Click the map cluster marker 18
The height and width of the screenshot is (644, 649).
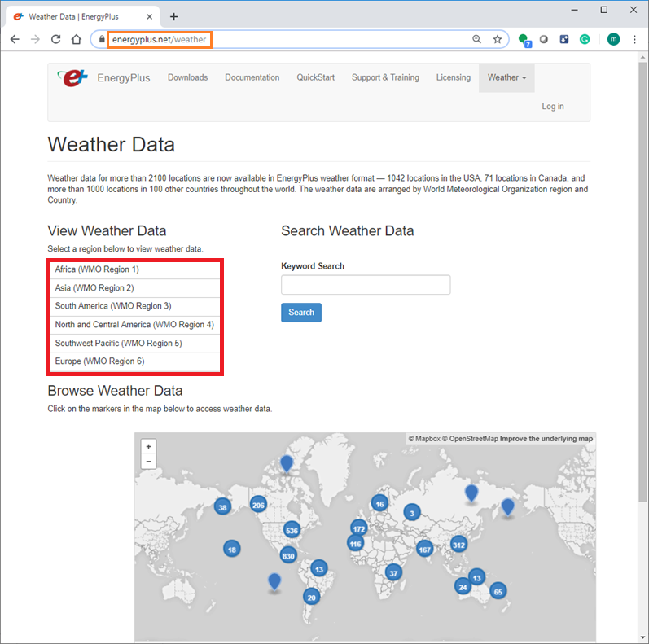[232, 550]
